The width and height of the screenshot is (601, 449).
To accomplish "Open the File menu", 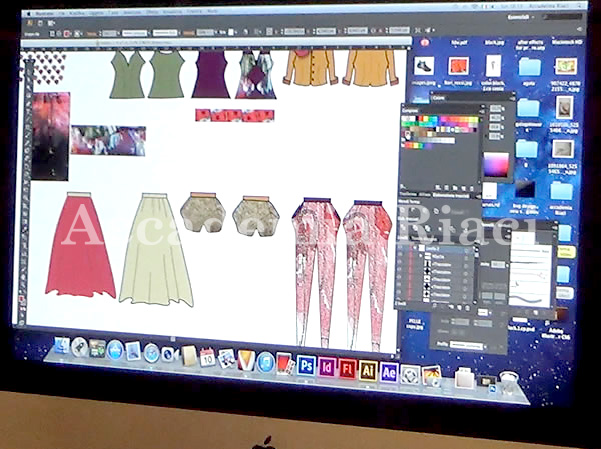I will point(61,13).
